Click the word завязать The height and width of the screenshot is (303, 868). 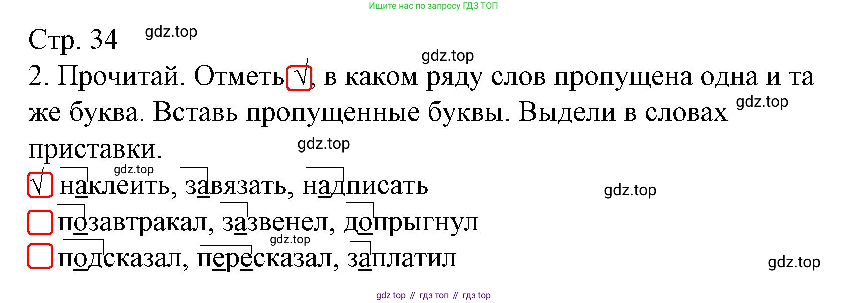(x=236, y=186)
